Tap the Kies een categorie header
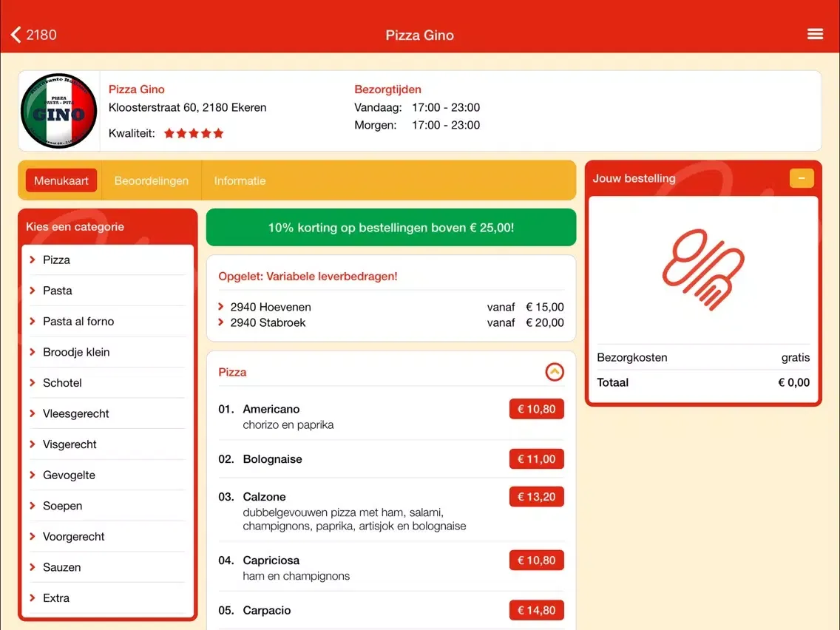This screenshot has width=840, height=630. pyautogui.click(x=75, y=226)
